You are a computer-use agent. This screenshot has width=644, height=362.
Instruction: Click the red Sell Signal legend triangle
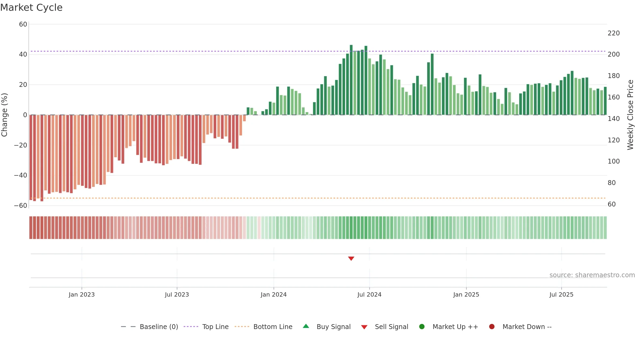point(364,327)
